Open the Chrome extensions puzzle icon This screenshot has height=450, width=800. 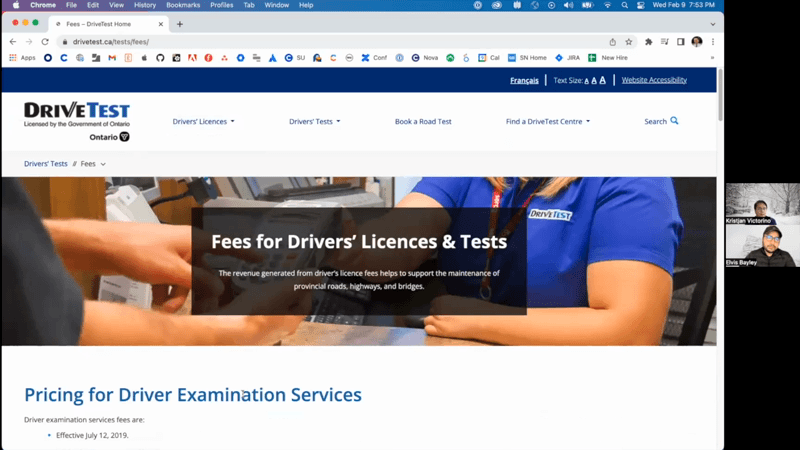coord(648,42)
